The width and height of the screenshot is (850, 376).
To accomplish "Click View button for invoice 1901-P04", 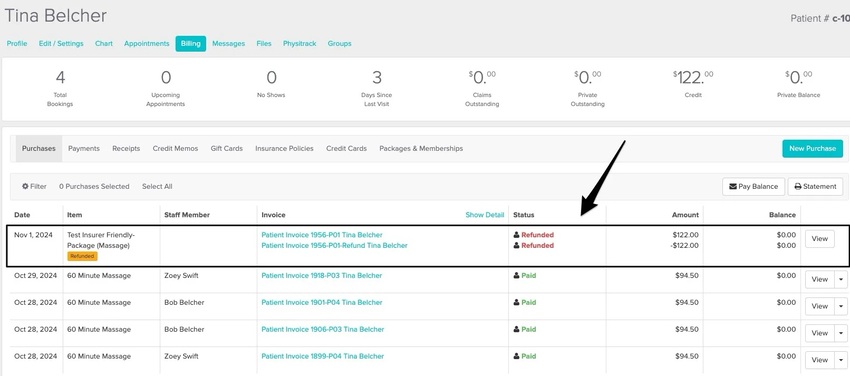I will pyautogui.click(x=820, y=307).
